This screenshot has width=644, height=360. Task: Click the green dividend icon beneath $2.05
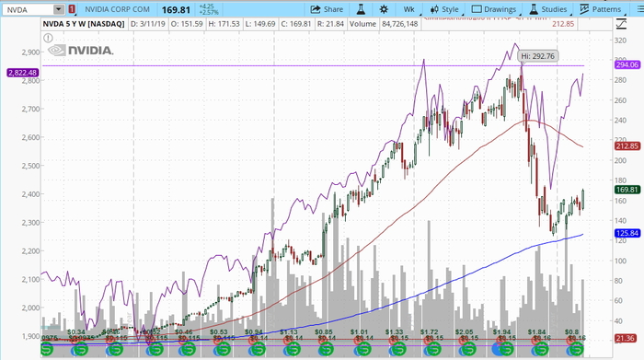pyautogui.click(x=469, y=350)
